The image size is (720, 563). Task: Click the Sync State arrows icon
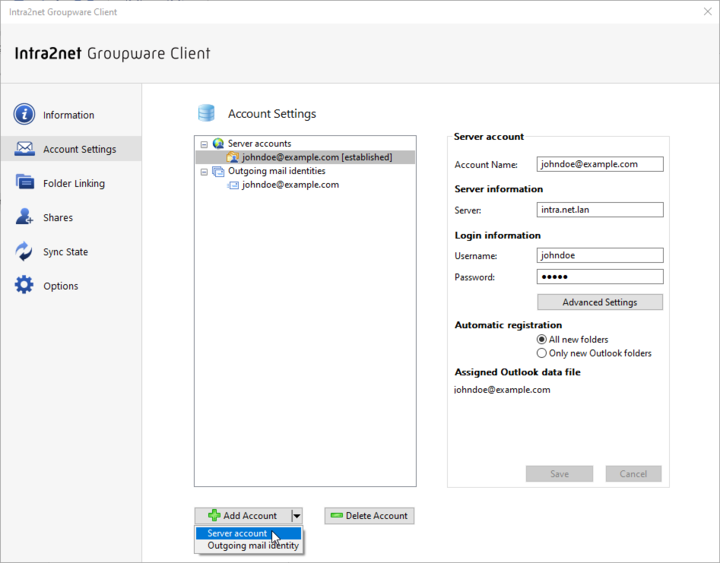[24, 251]
